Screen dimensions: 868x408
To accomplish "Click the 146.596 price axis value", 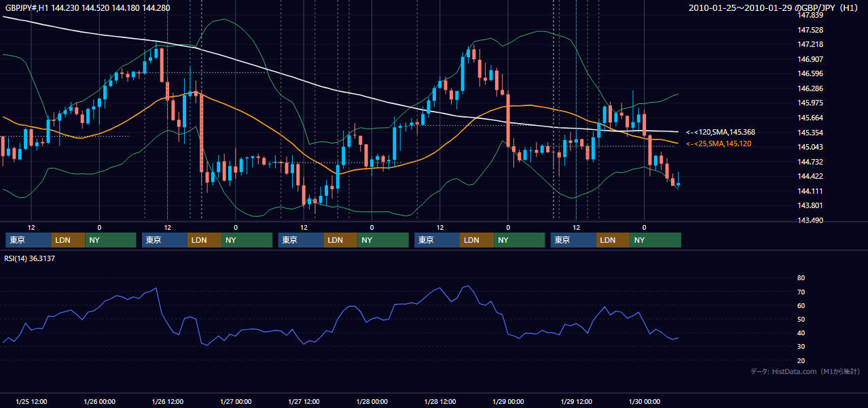I will 811,73.
